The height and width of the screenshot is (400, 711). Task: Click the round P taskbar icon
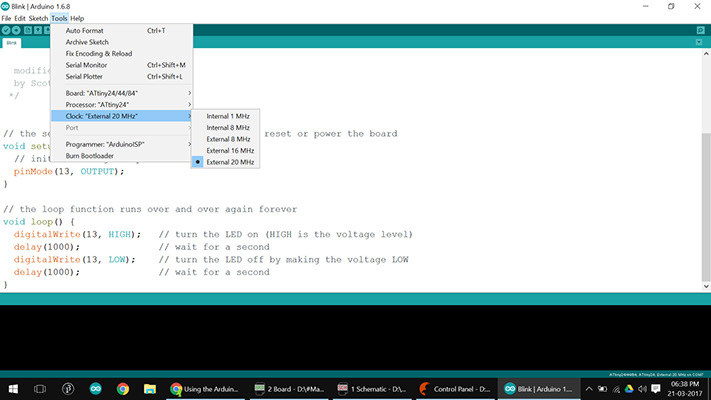68,389
